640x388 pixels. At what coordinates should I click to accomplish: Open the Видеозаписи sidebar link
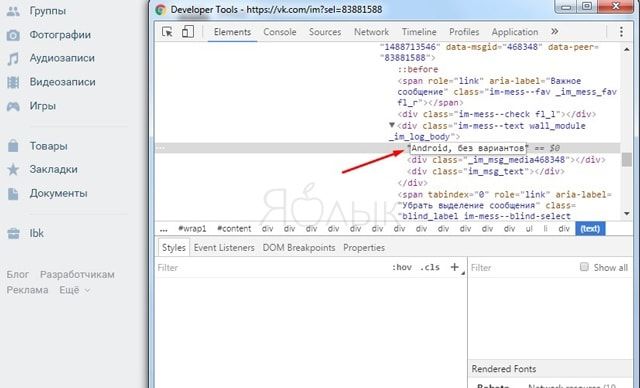click(x=62, y=82)
